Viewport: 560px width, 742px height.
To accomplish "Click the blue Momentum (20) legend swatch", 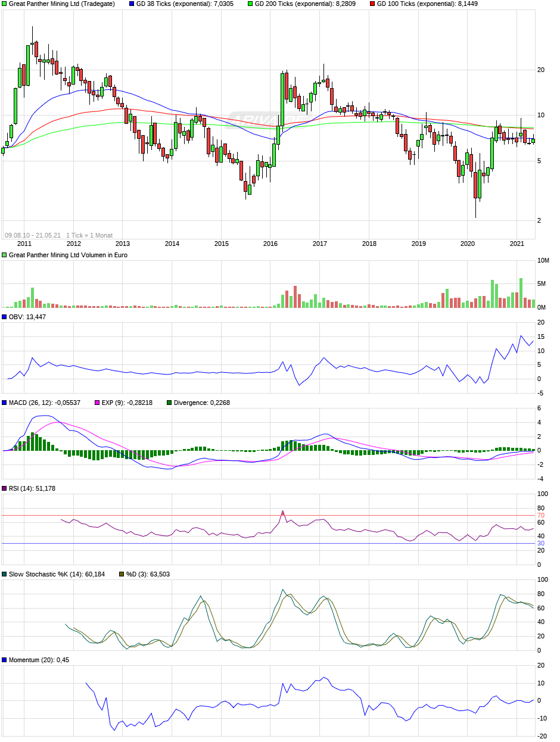I will coord(5,660).
